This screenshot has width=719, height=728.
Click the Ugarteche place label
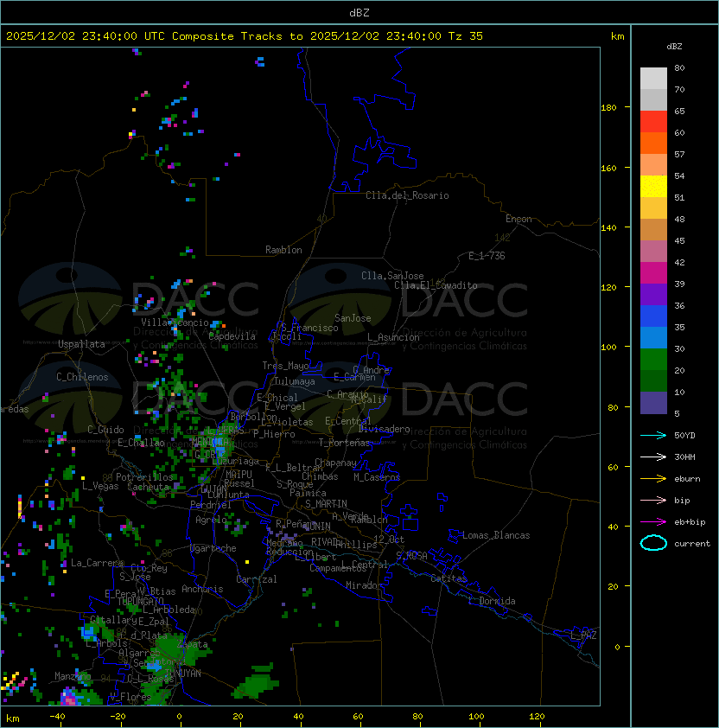(213, 548)
